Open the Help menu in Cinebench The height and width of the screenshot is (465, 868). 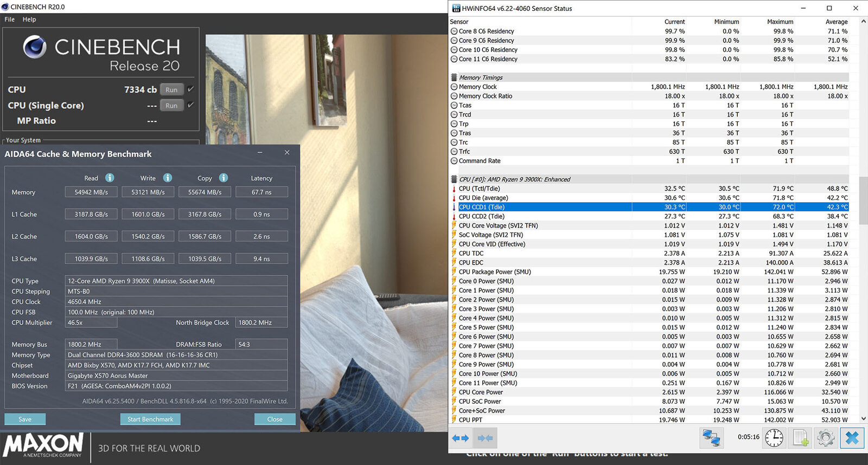(29, 20)
